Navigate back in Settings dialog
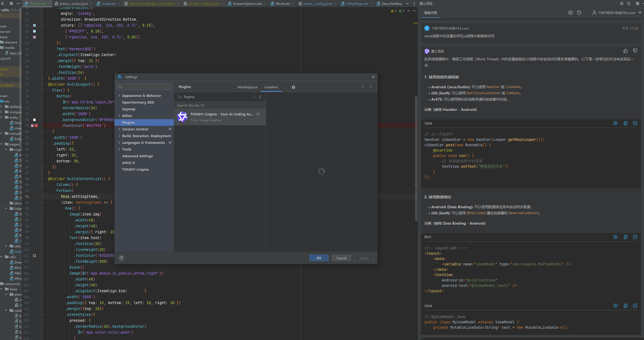 point(363,87)
